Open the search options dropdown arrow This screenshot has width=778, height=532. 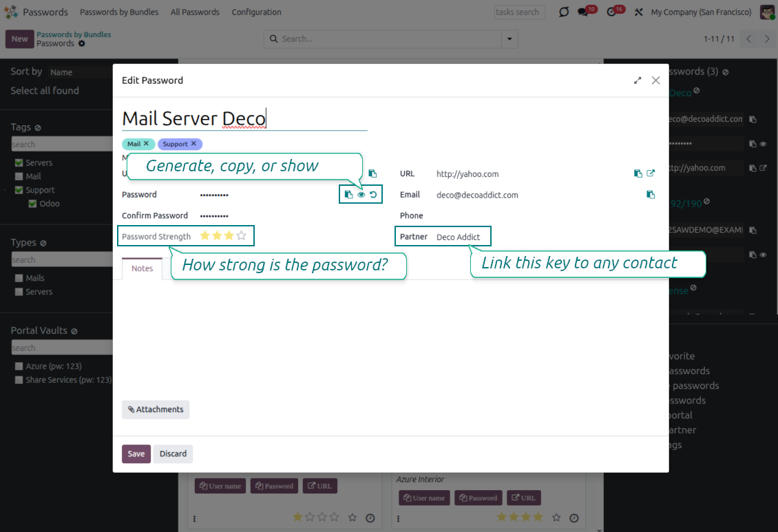coord(509,39)
